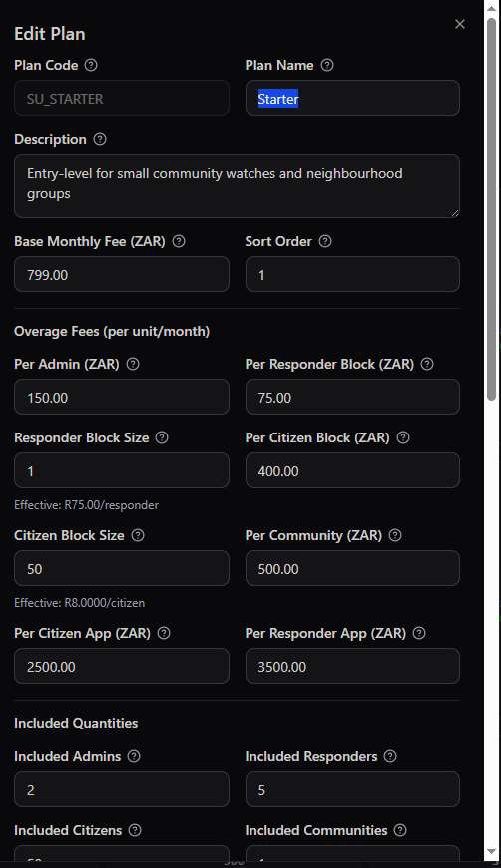501x868 pixels.
Task: Click the Overage Fees (per unit/month) heading
Action: (112, 331)
